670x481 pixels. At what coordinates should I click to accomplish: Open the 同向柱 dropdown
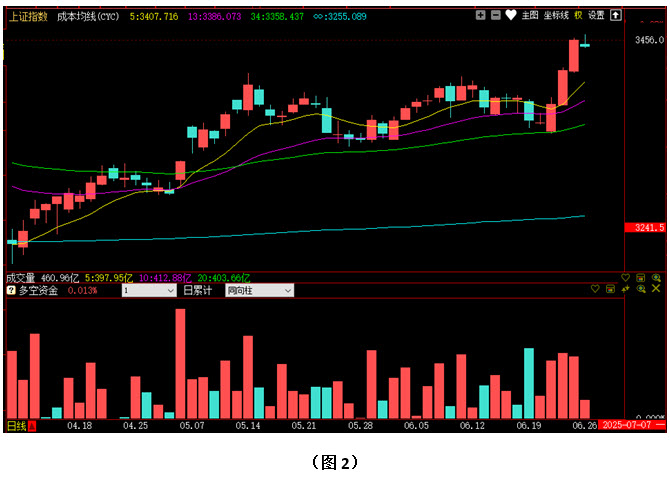click(x=259, y=290)
